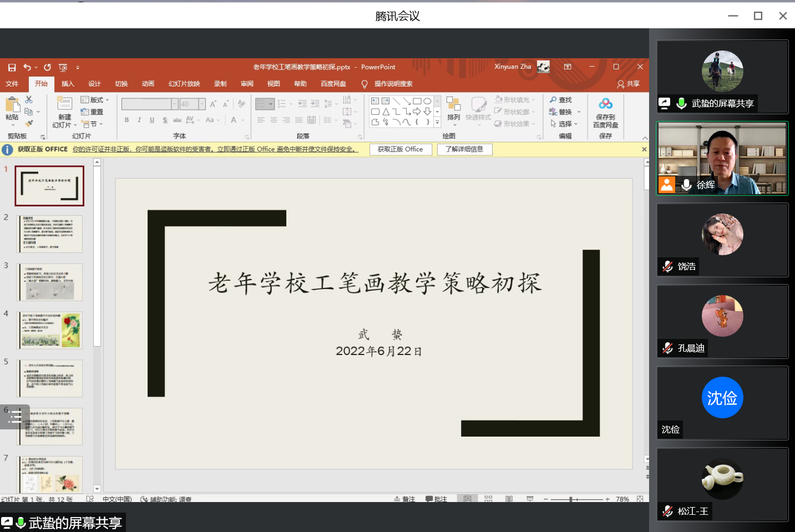Image resolution: width=795 pixels, height=532 pixels.
Task: Toggle Underline formatting
Action: pos(152,120)
